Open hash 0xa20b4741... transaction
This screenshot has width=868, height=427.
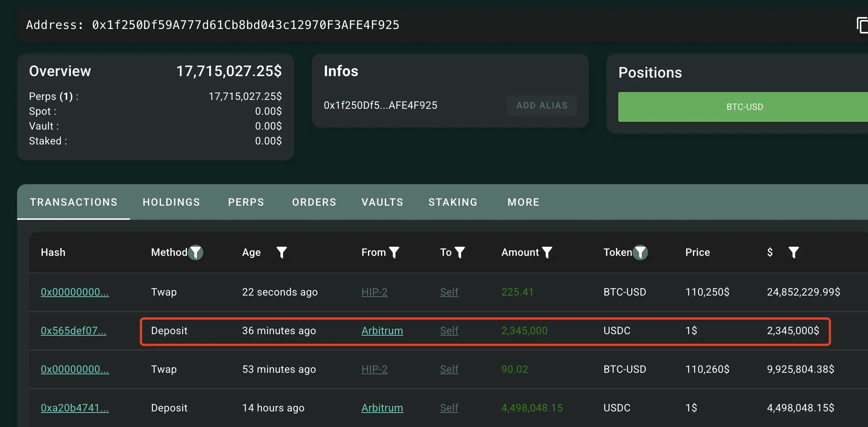[x=75, y=408]
